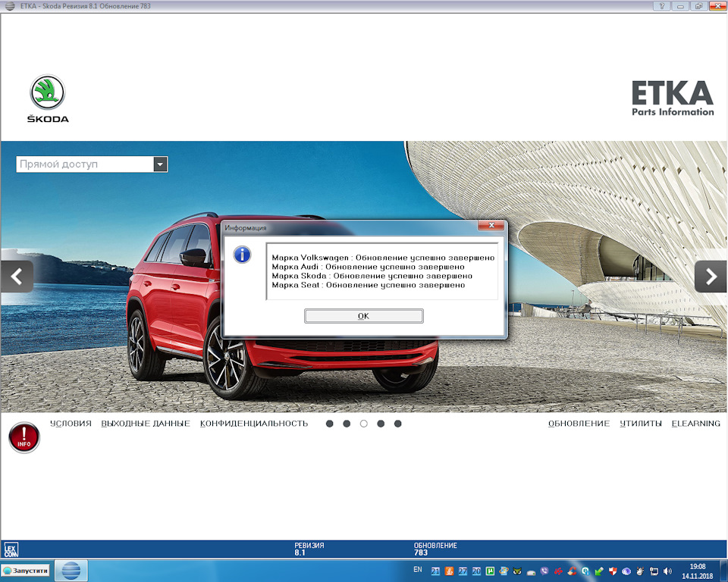
Task: Click the РЕВИЗИЯ 8.1 status entry
Action: click(x=309, y=549)
